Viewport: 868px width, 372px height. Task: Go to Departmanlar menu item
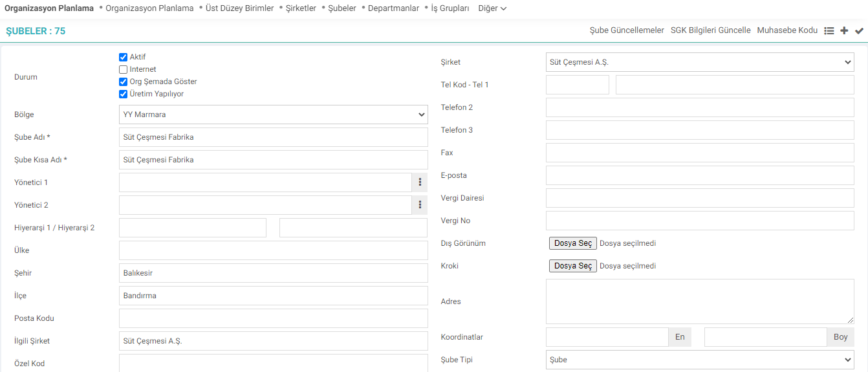tap(393, 8)
